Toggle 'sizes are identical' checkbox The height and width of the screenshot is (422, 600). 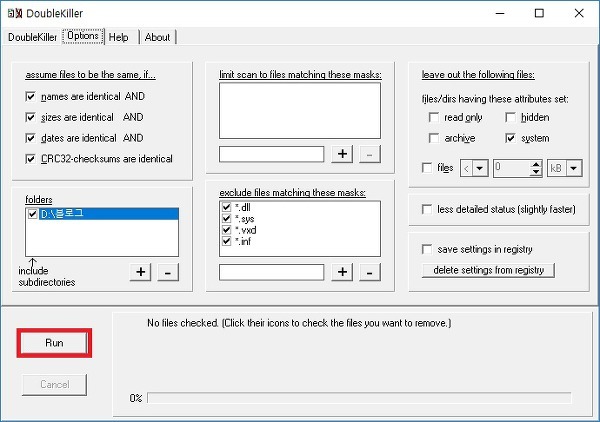click(x=30, y=117)
